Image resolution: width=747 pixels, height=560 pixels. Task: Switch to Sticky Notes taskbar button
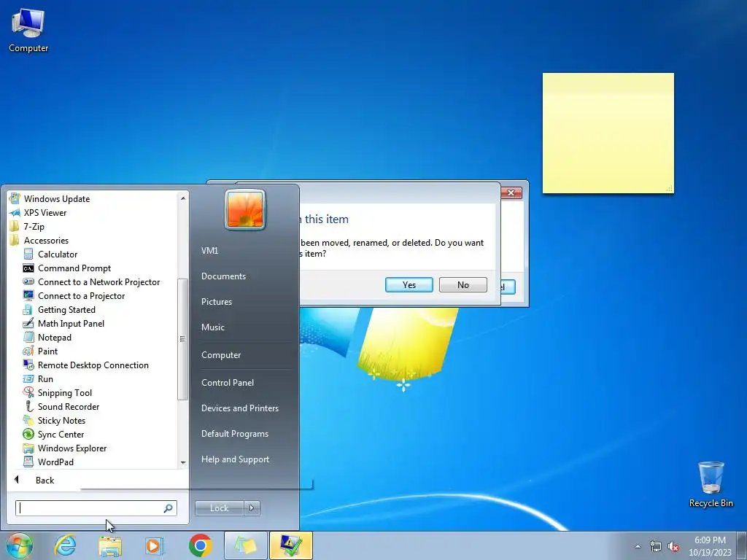pos(246,545)
